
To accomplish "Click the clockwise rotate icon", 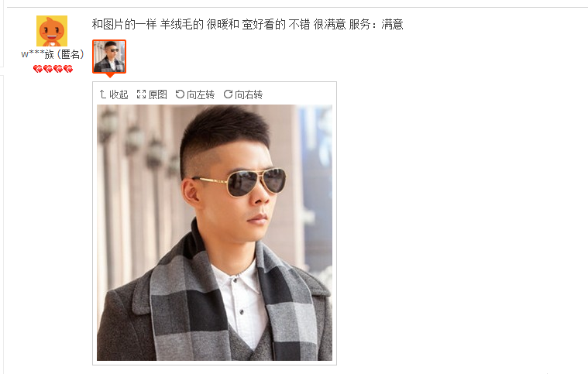I will click(x=228, y=94).
